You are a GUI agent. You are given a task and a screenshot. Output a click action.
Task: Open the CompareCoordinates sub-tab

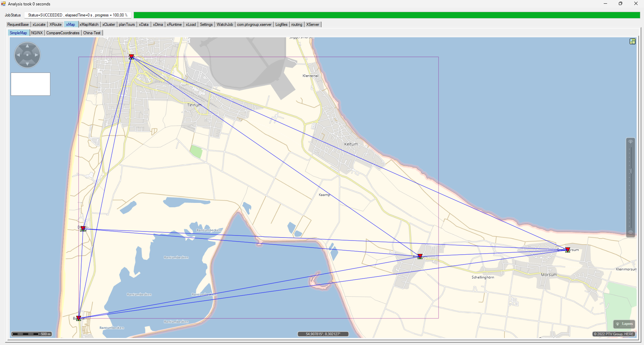63,33
